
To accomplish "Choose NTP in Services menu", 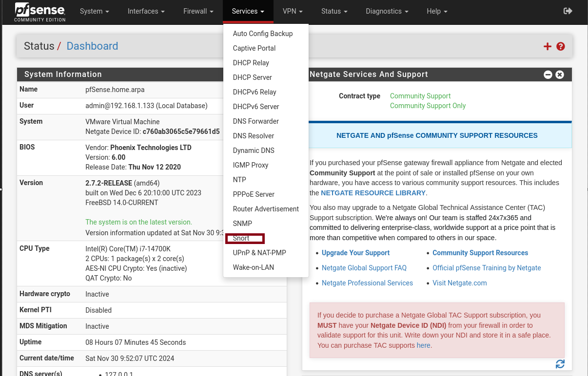I will point(266,180).
